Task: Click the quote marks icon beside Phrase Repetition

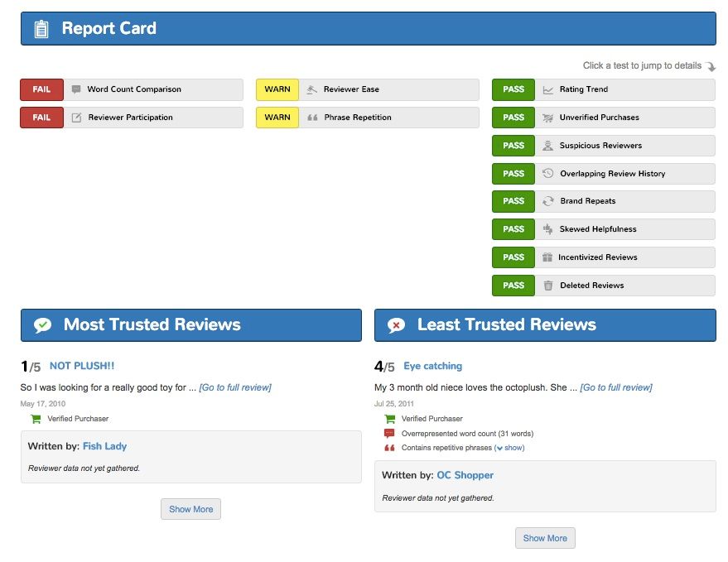Action: 312,118
